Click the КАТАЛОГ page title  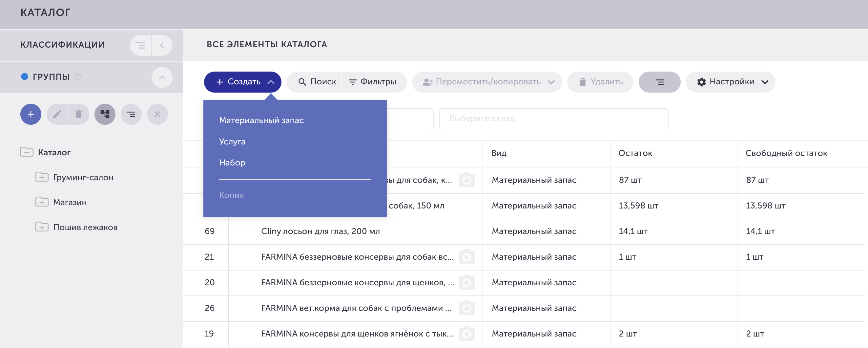tap(46, 13)
